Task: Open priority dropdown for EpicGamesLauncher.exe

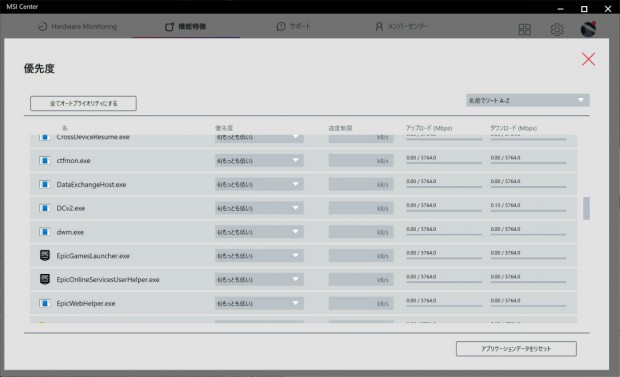Action: [x=259, y=256]
